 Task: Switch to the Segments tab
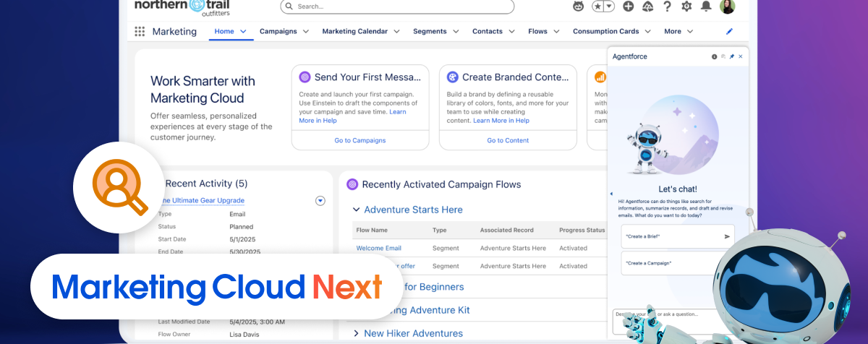[430, 32]
